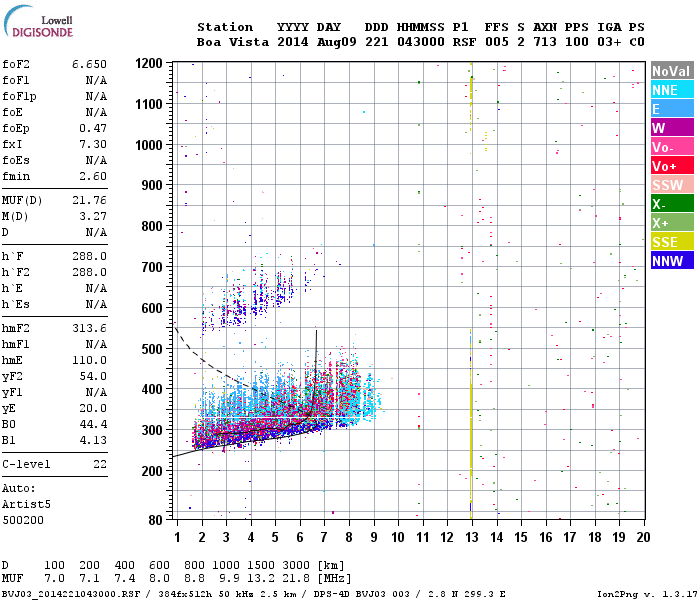Screen dimensions: 700x600
Task: Click the W purple legend swatch
Action: click(x=672, y=128)
